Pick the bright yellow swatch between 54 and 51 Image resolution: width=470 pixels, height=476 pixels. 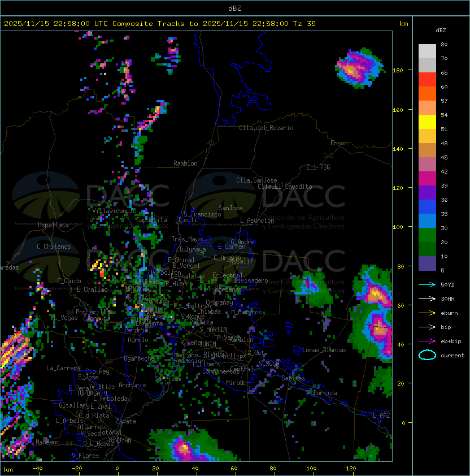pyautogui.click(x=427, y=122)
